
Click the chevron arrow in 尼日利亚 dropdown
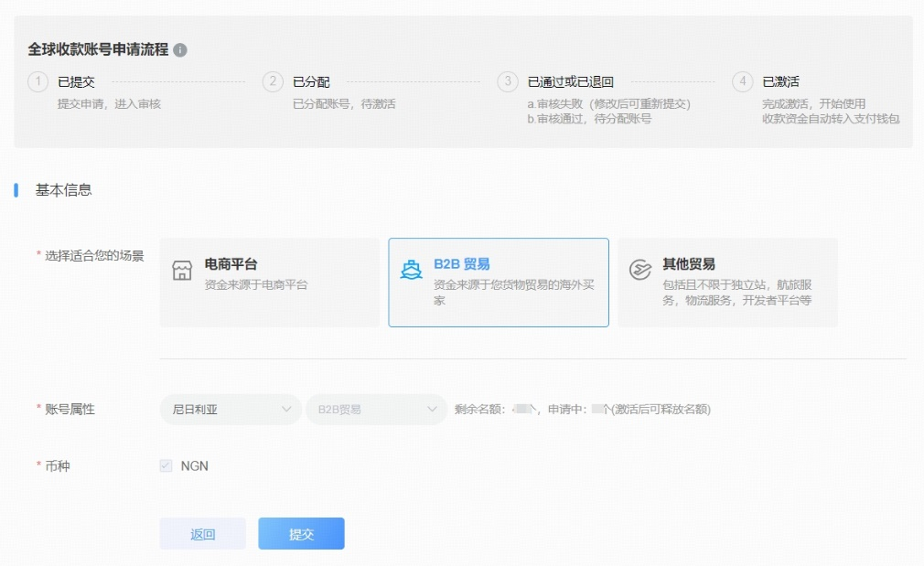click(x=286, y=410)
